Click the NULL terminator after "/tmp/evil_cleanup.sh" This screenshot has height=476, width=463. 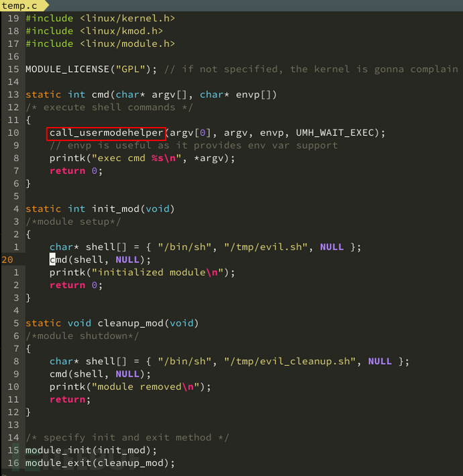pos(380,362)
